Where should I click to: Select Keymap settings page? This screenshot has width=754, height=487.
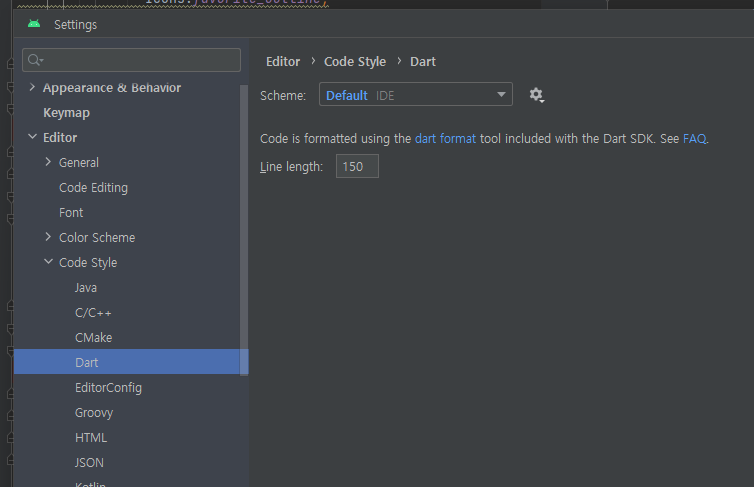coord(66,112)
